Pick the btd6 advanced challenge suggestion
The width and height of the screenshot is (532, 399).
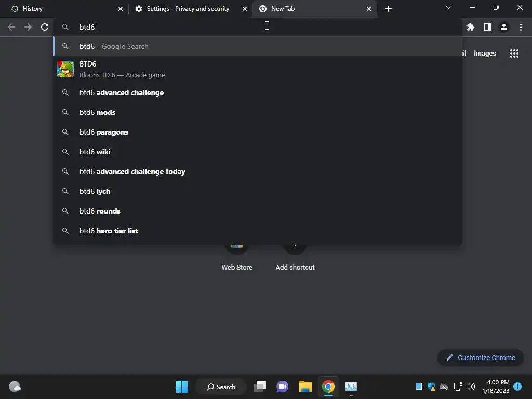[258, 92]
